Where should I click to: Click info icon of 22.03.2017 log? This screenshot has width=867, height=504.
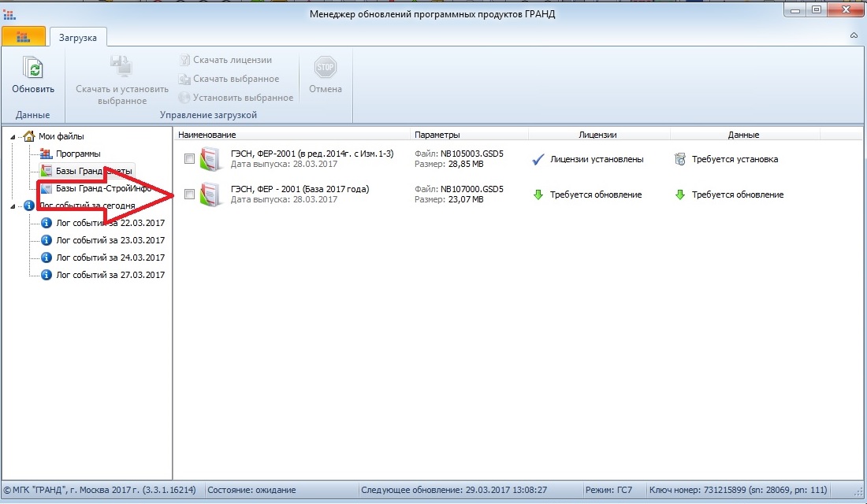pos(47,223)
